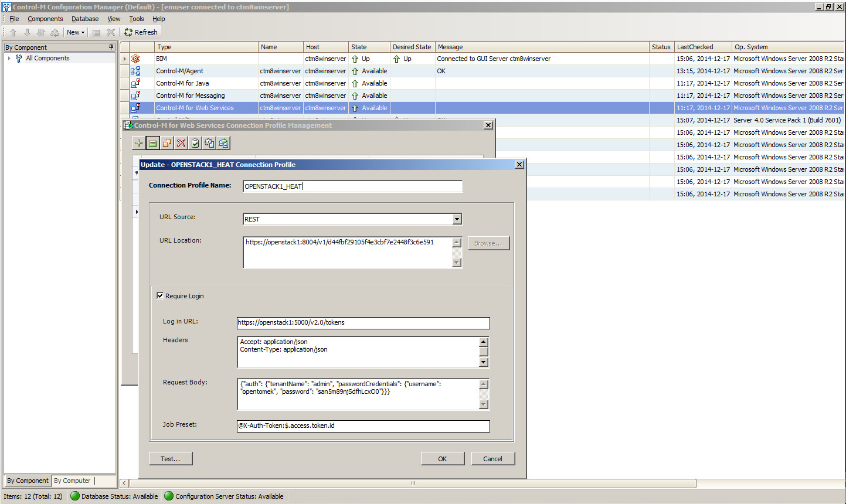
Task: Click the main table horizontal scrollbar
Action: point(413,483)
